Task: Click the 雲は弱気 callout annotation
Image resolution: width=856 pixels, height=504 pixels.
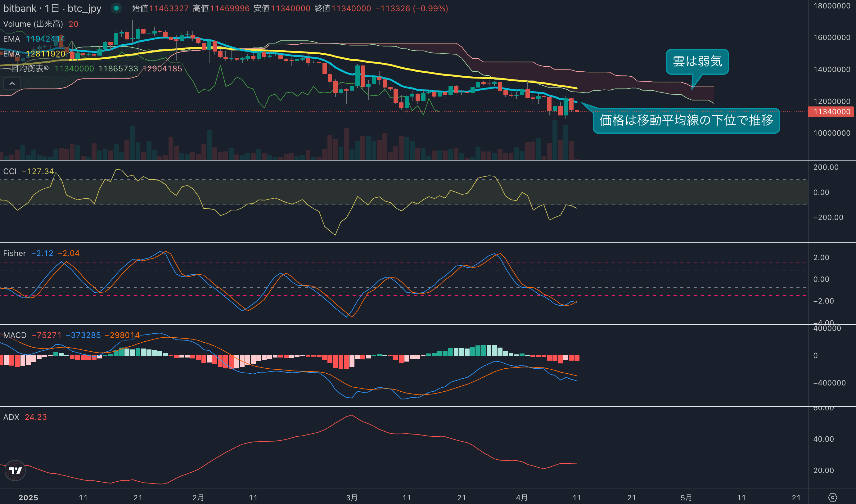Action: point(697,61)
